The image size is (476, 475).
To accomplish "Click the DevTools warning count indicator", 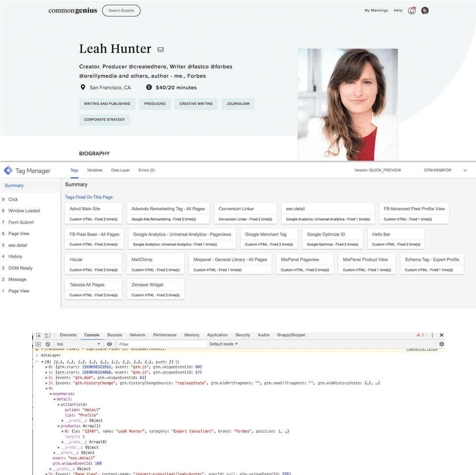I will click(420, 335).
